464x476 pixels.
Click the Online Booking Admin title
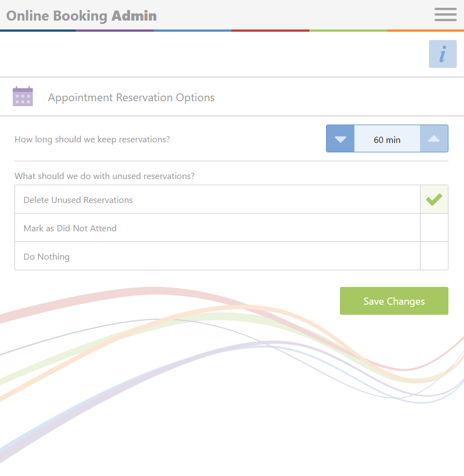pyautogui.click(x=81, y=16)
